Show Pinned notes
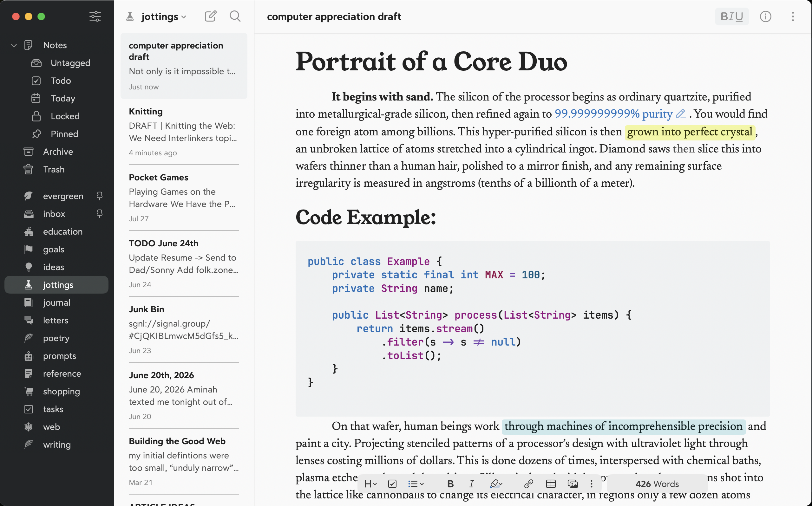 click(x=64, y=134)
